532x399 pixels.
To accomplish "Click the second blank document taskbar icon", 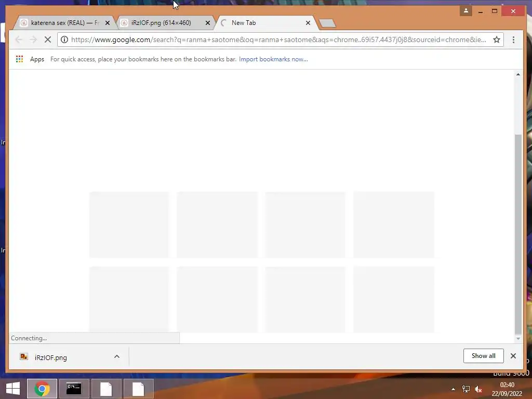I will point(138,389).
